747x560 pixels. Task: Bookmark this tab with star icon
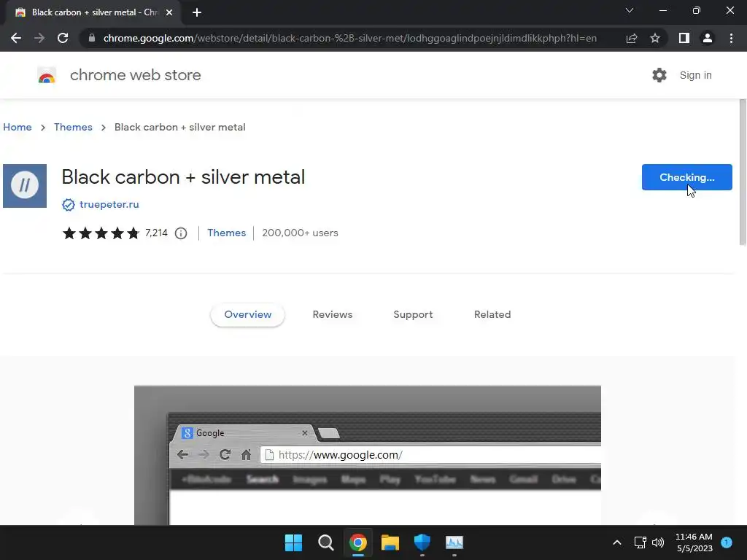pos(655,38)
